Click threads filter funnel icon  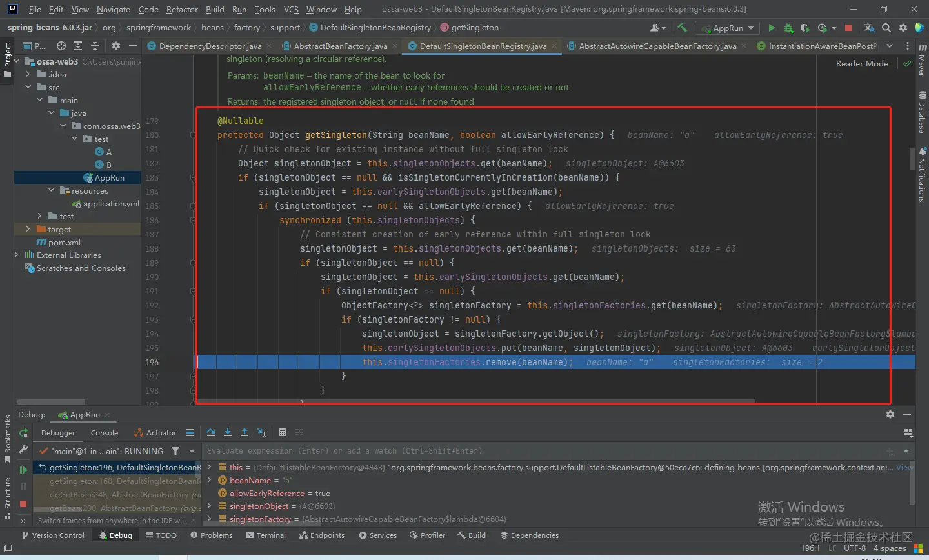pyautogui.click(x=175, y=451)
